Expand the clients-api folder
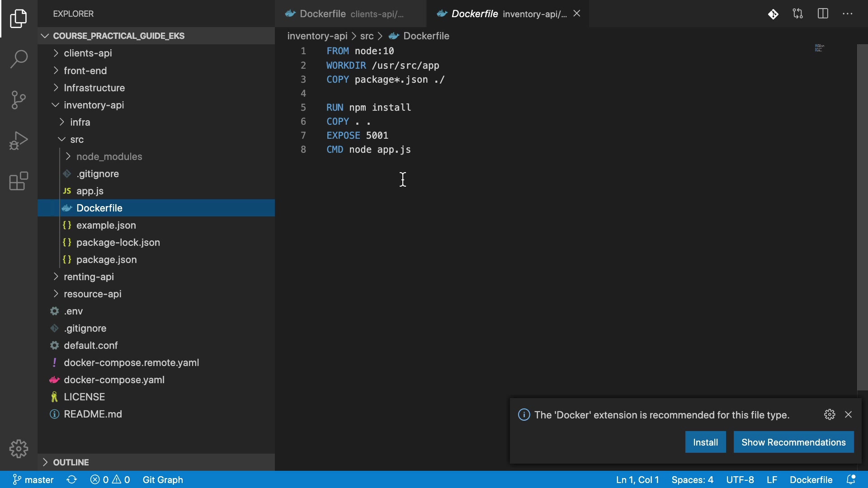The width and height of the screenshot is (868, 488). click(88, 53)
